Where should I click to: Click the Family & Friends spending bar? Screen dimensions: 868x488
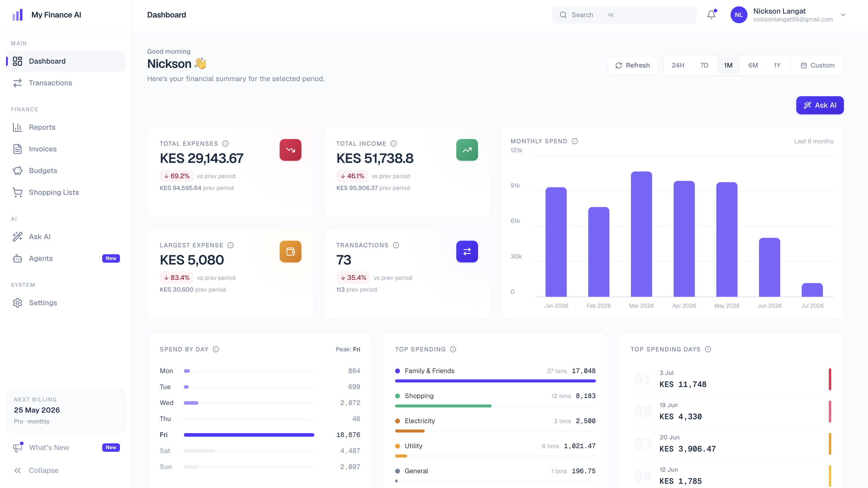tap(495, 381)
